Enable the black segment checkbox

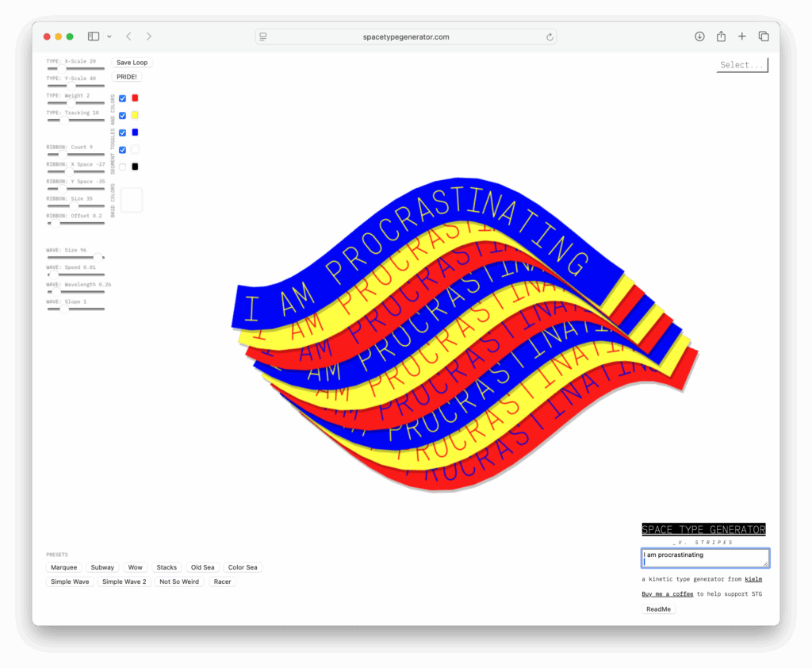123,167
